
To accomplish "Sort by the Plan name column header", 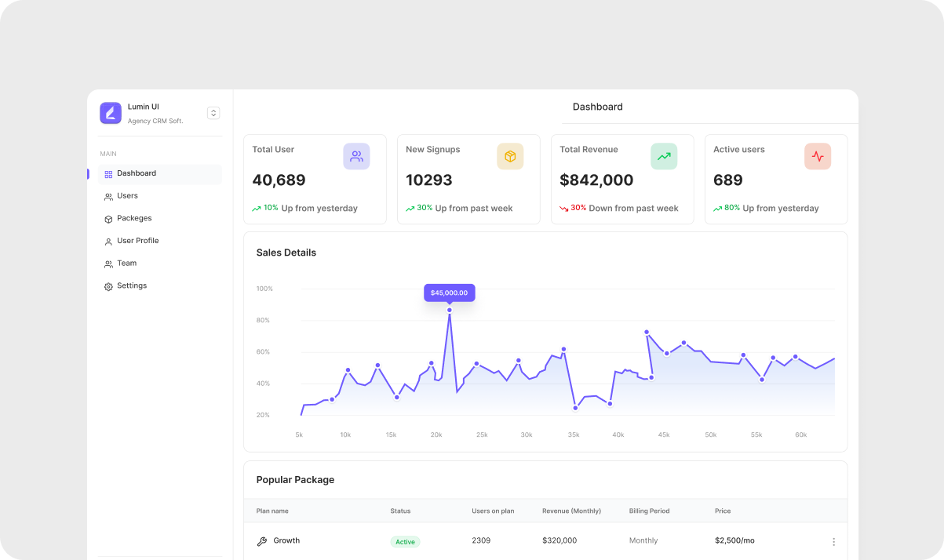I will (272, 511).
